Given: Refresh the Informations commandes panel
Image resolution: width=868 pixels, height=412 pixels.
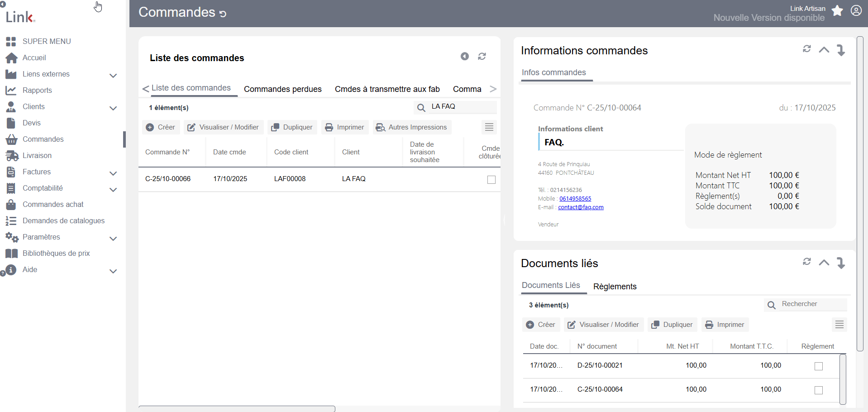Looking at the screenshot, I should tap(807, 49).
